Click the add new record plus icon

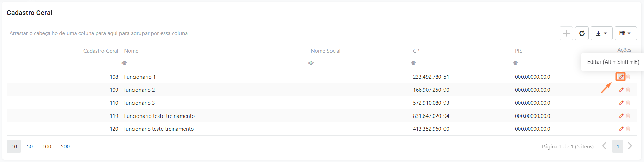coord(566,33)
